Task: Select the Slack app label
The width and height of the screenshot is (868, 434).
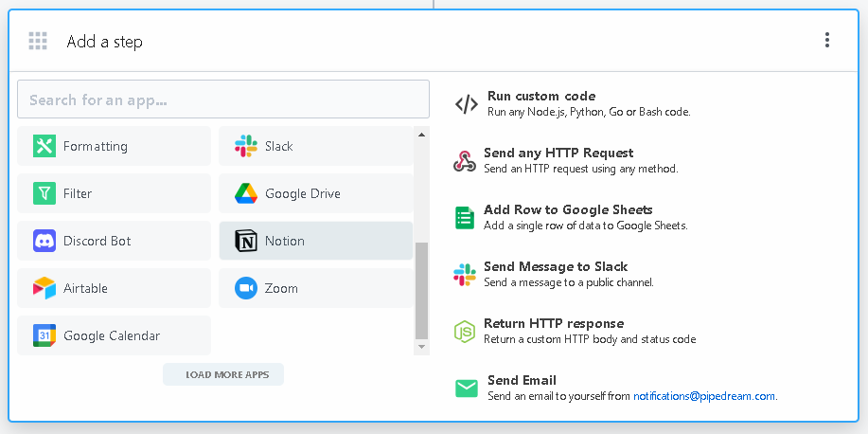Action: [279, 146]
